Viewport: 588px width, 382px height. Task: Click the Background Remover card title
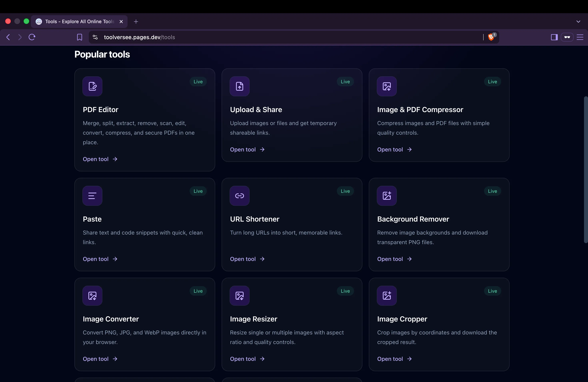click(413, 219)
